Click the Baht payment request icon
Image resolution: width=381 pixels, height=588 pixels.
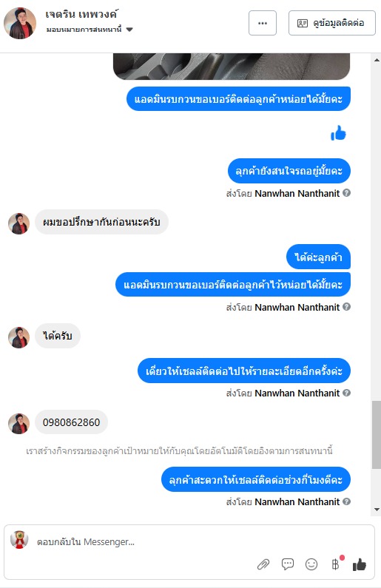click(x=335, y=564)
